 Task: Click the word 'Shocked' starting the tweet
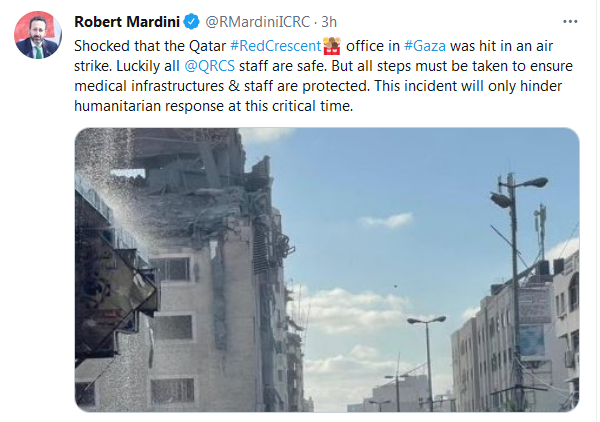(102, 46)
